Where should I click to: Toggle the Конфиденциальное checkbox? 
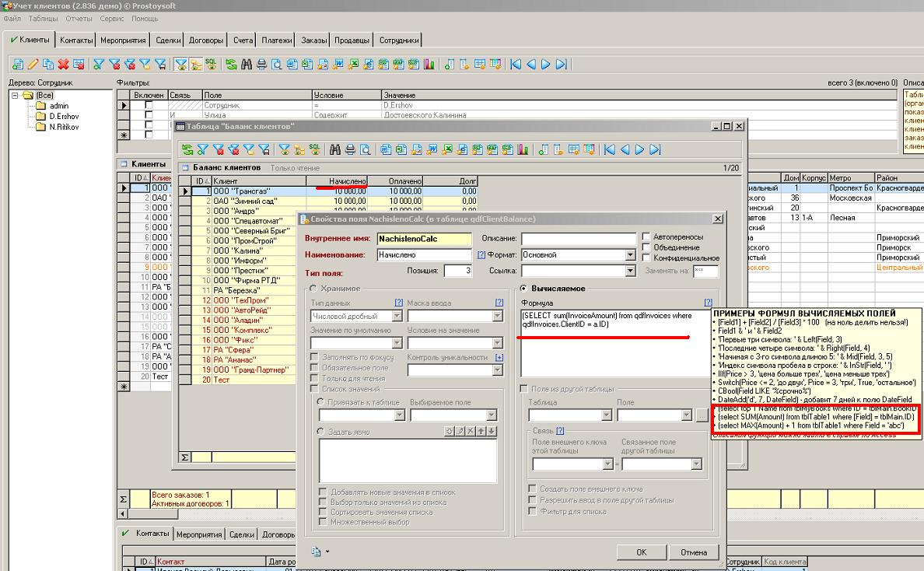647,257
